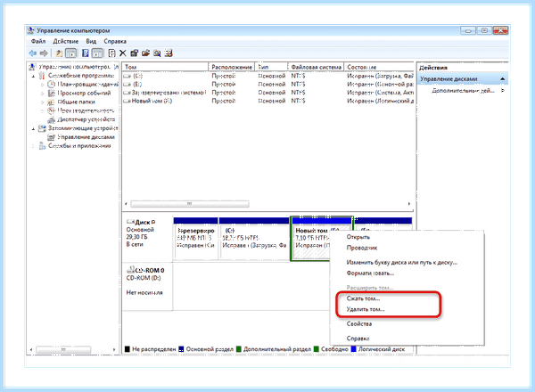Click the console tree scroll left arrow
Image resolution: width=535 pixels, height=392 pixels.
[x=31, y=349]
